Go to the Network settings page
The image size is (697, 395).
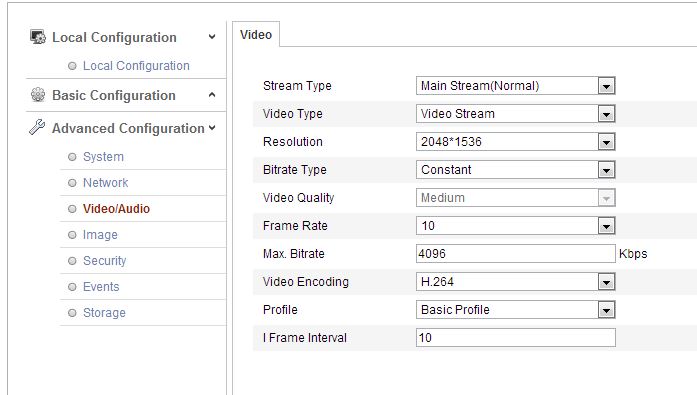[105, 183]
